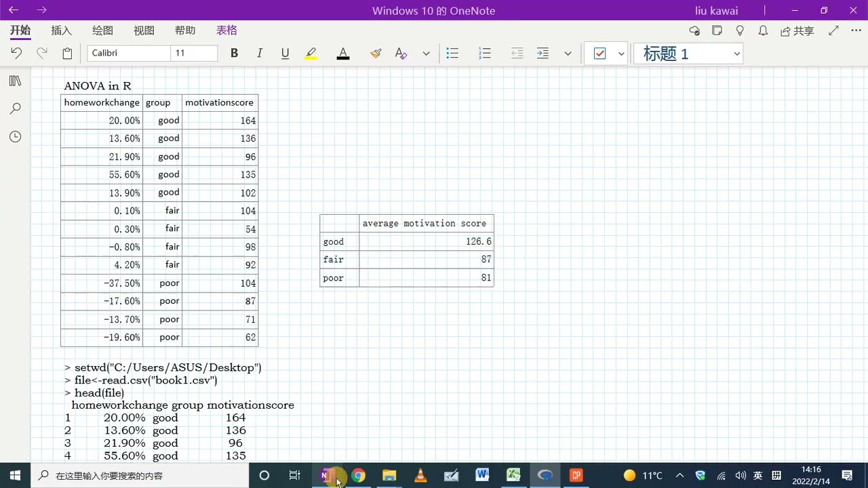Viewport: 868px width, 488px height.
Task: Redo the last action
Action: tap(41, 53)
